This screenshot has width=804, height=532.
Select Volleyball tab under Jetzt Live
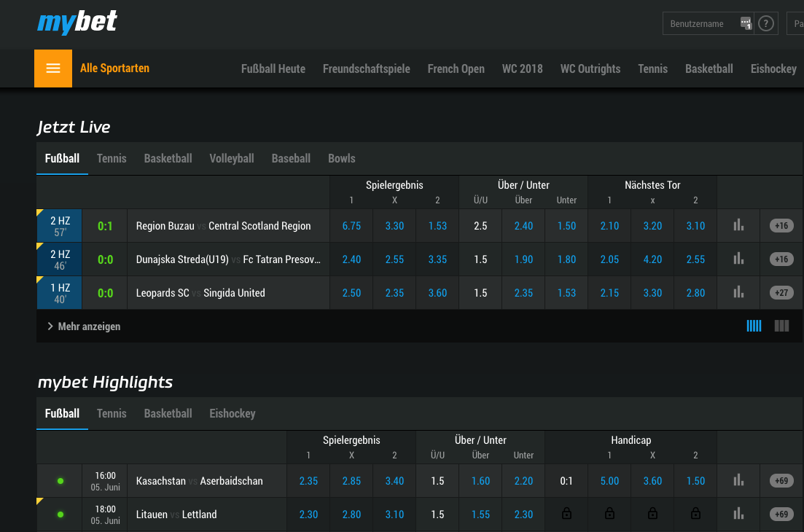[x=232, y=158]
